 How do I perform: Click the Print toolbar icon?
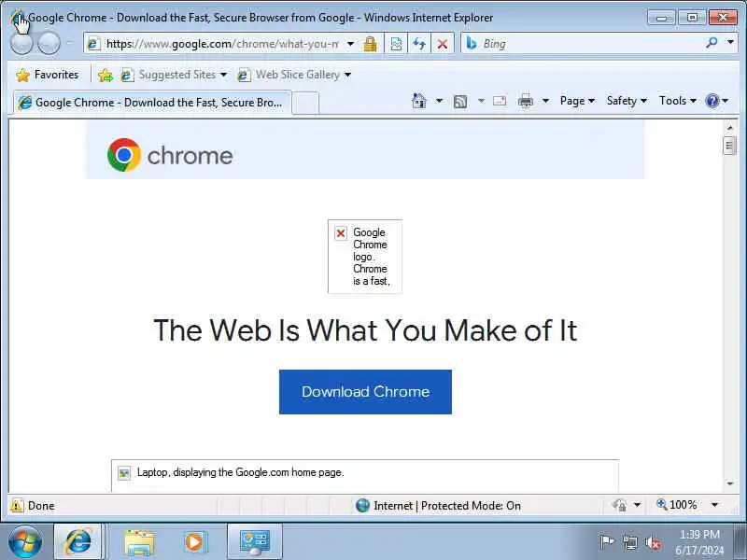526,101
